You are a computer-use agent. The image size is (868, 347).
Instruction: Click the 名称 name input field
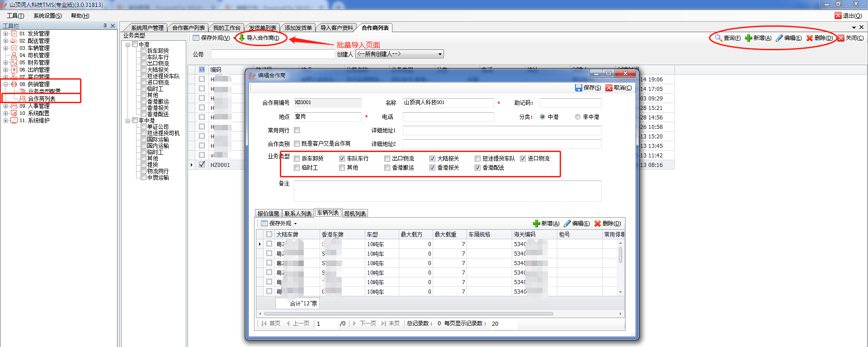coord(448,103)
